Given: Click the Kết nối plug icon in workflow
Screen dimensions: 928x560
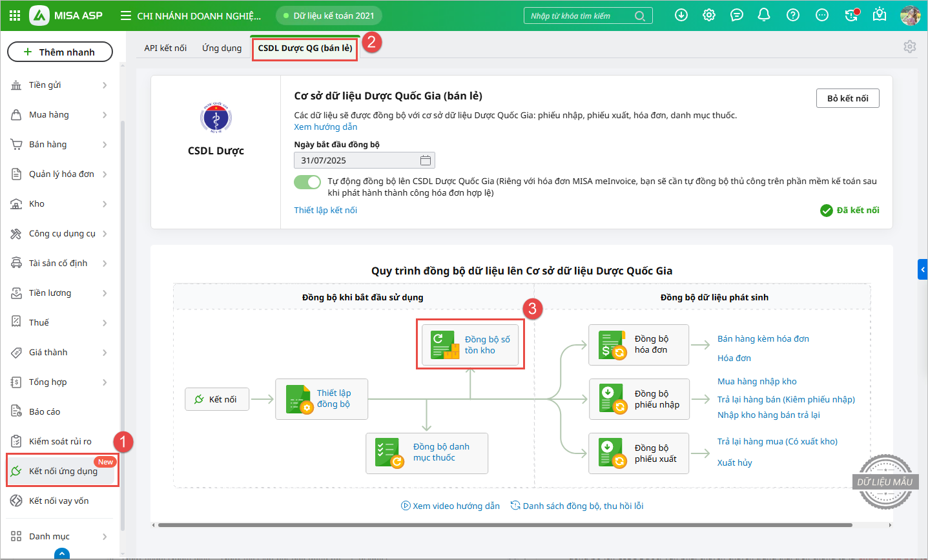Looking at the screenshot, I should point(200,399).
